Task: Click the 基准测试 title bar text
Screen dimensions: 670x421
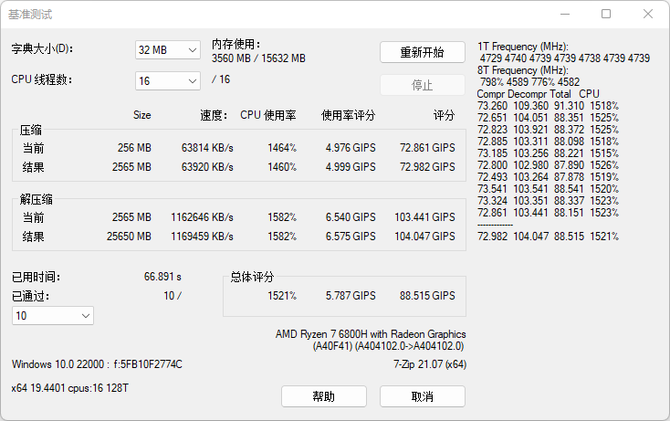Action: [x=32, y=15]
